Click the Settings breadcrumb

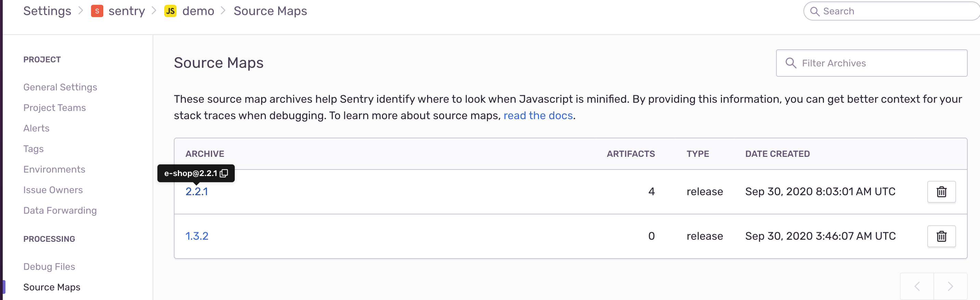pyautogui.click(x=47, y=11)
